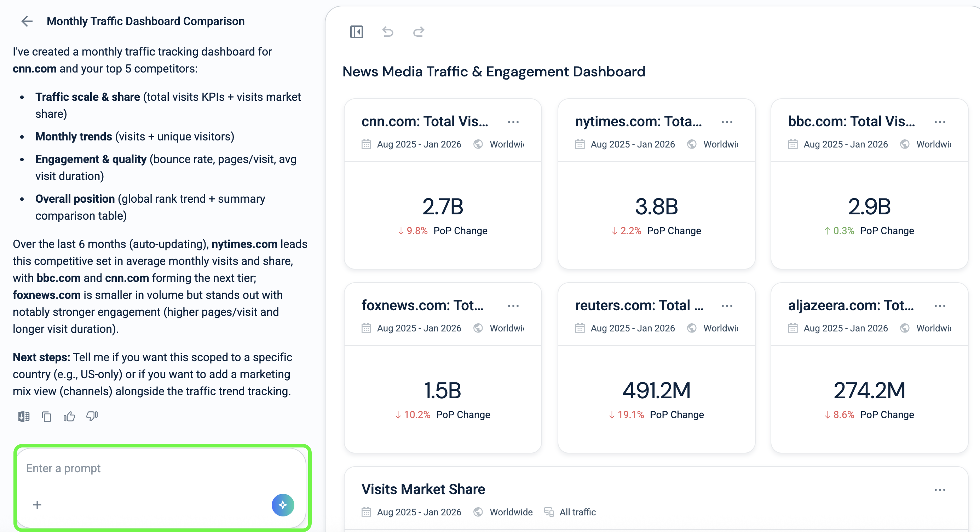
Task: Click the globe icon on bbc.com card
Action: 905,144
